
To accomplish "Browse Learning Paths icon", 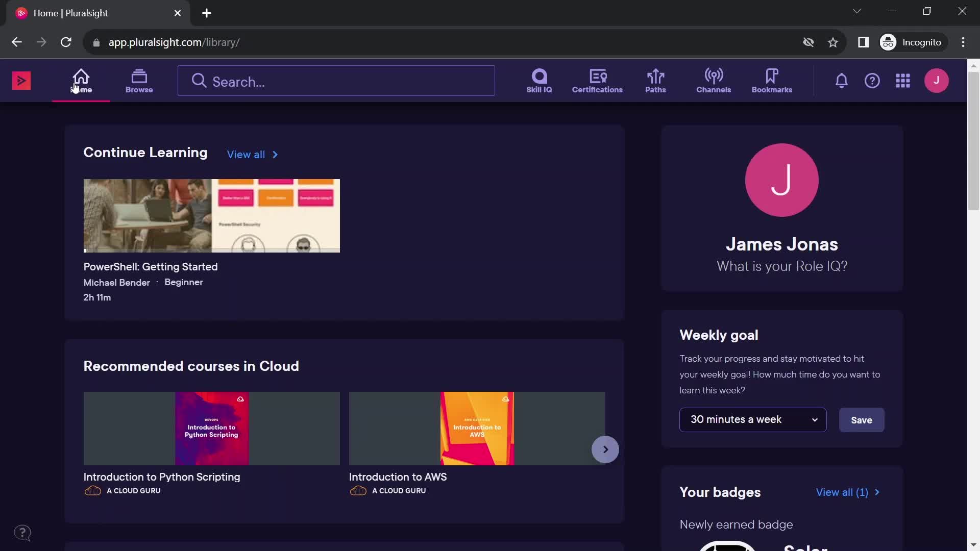I will (655, 80).
